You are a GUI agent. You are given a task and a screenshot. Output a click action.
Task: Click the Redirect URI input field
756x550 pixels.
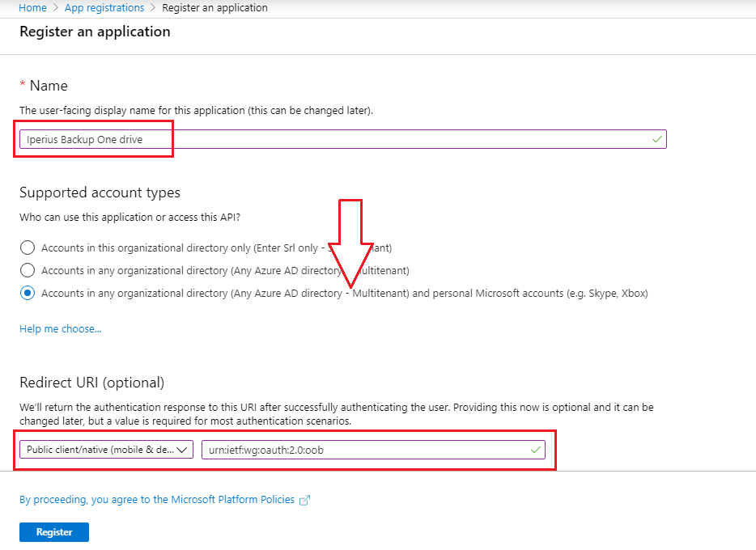pyautogui.click(x=373, y=450)
